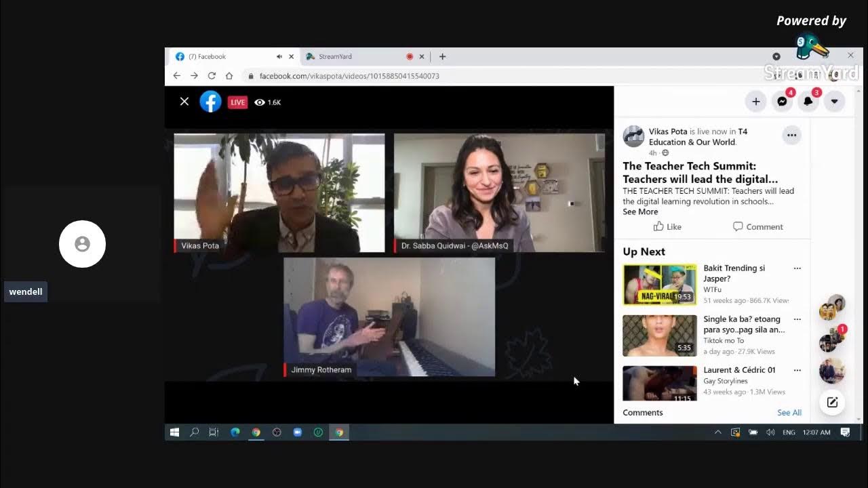Viewport: 868px width, 488px height.
Task: Play the 5:35 Single ka ba thumbnail
Action: [x=660, y=335]
